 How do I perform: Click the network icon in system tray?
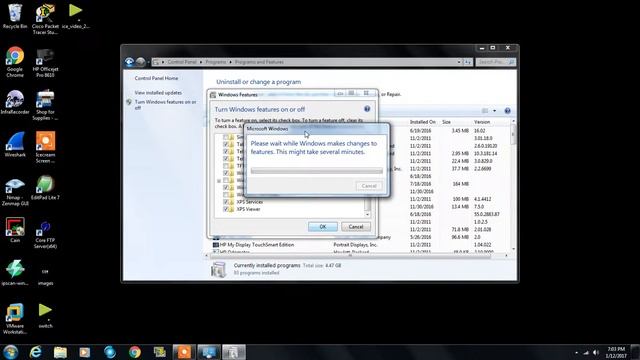586,353
